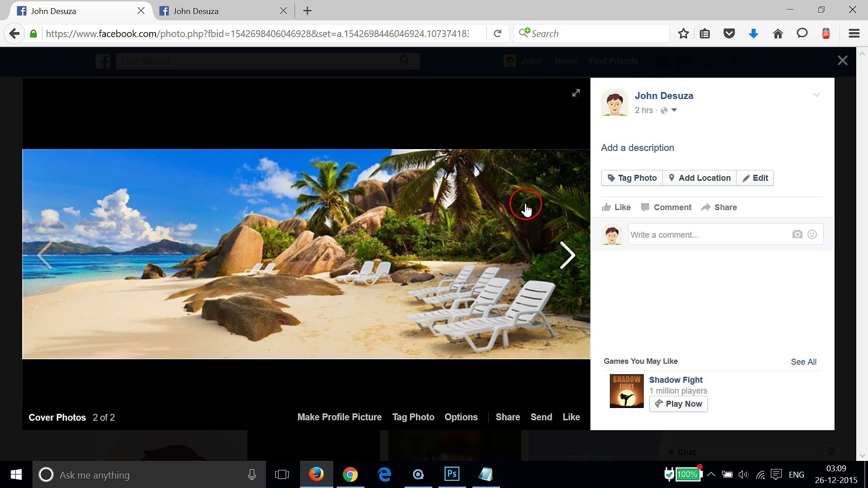Open the post options chevron beside John Desuza
This screenshot has height=488, width=868.
[816, 95]
